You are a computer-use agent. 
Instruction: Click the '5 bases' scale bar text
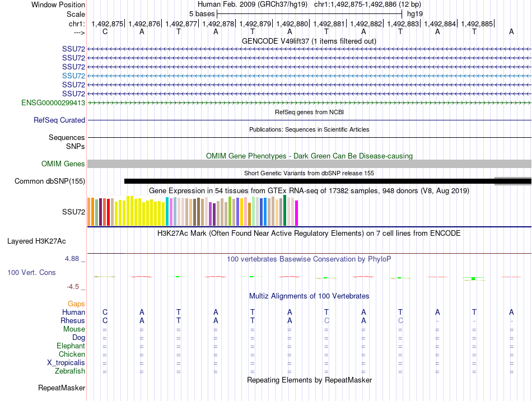point(202,14)
